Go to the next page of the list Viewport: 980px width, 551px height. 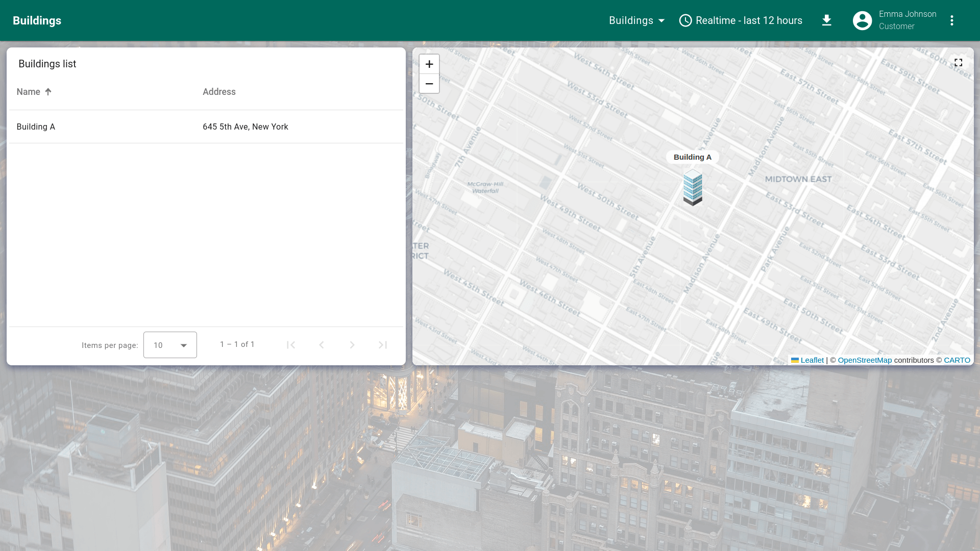click(352, 345)
